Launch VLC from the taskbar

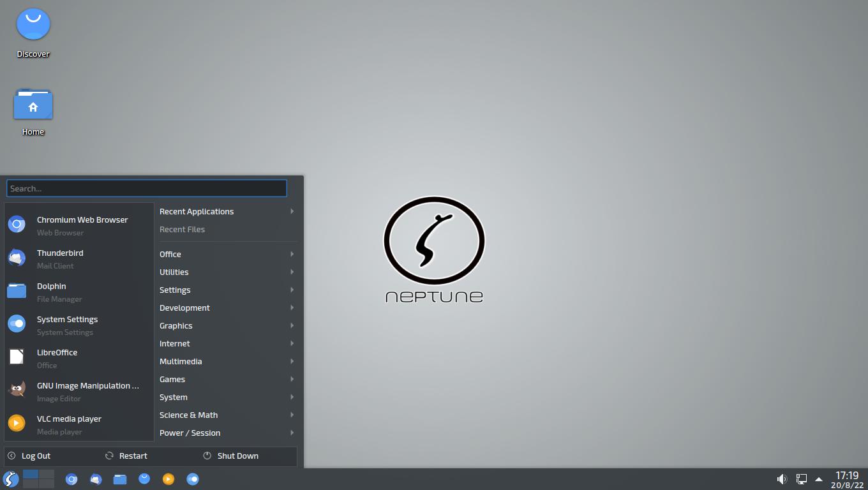tap(168, 479)
